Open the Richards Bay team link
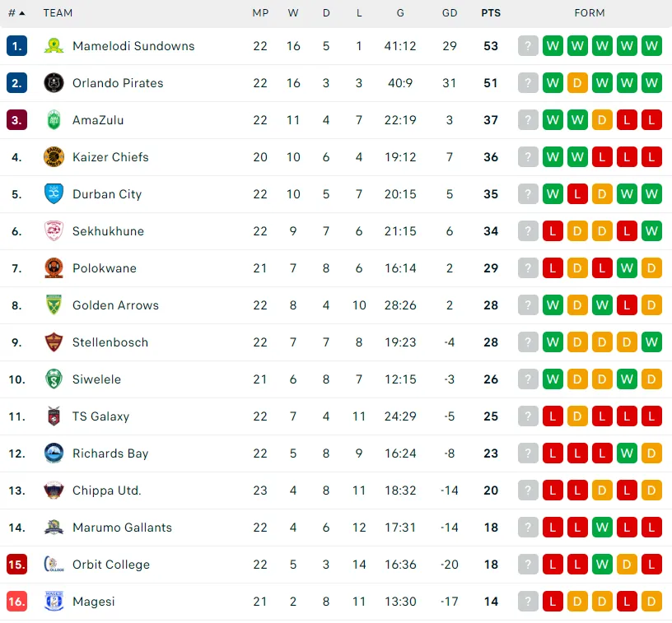The image size is (672, 623). click(111, 453)
